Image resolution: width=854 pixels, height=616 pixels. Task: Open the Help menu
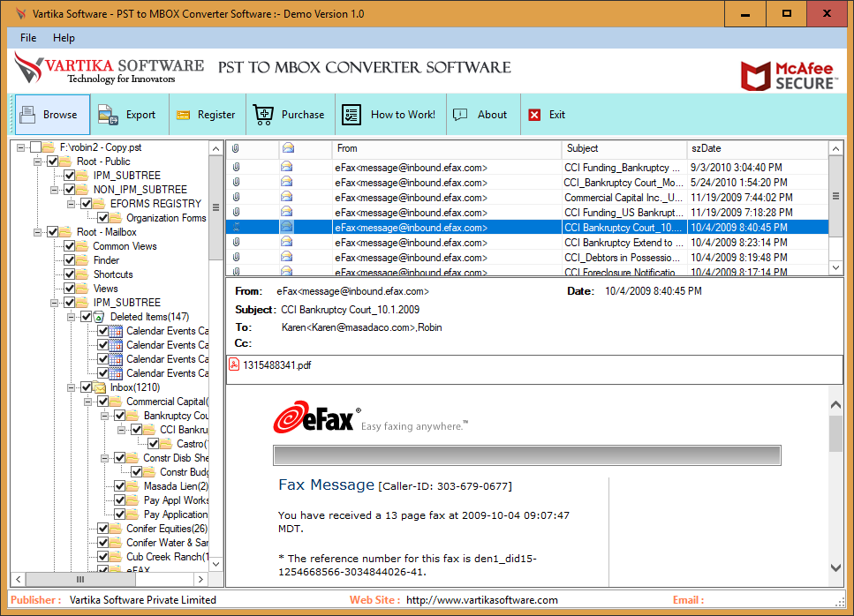[x=64, y=38]
